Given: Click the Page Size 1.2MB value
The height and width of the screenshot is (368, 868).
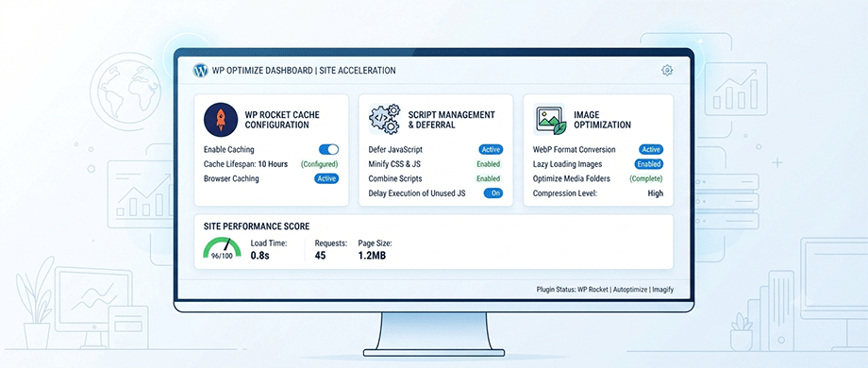Looking at the screenshot, I should click(x=372, y=256).
